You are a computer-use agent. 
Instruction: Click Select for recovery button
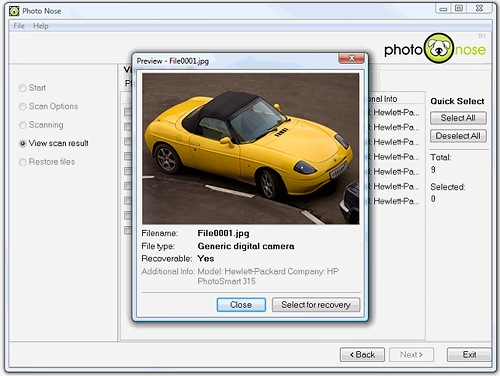[316, 305]
